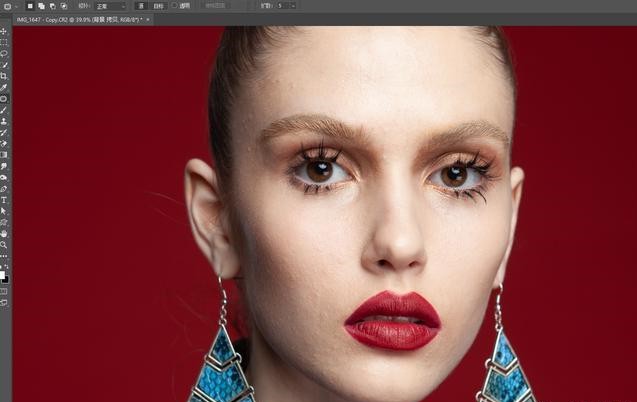The width and height of the screenshot is (637, 402).
Task: Choose Subtract from Selection mode
Action: click(53, 6)
